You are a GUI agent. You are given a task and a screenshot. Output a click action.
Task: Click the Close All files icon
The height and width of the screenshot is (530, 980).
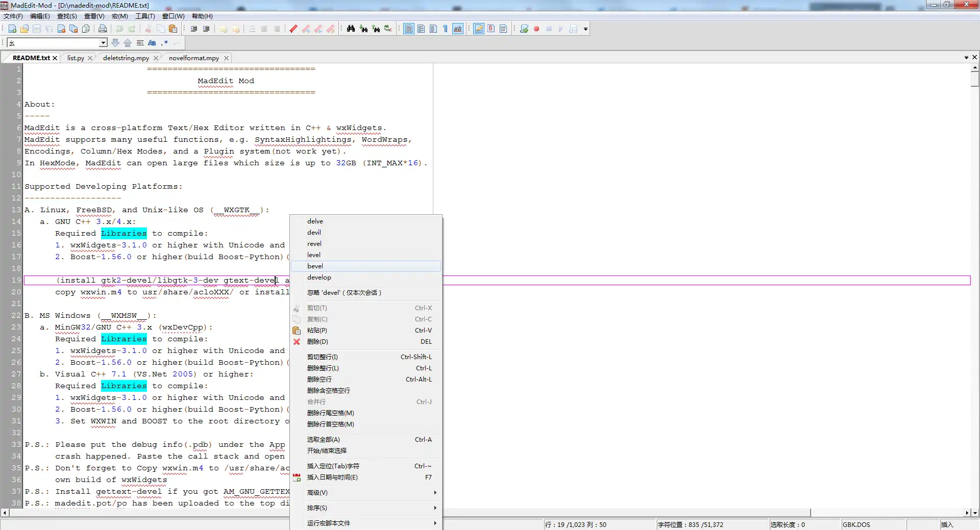(73, 29)
